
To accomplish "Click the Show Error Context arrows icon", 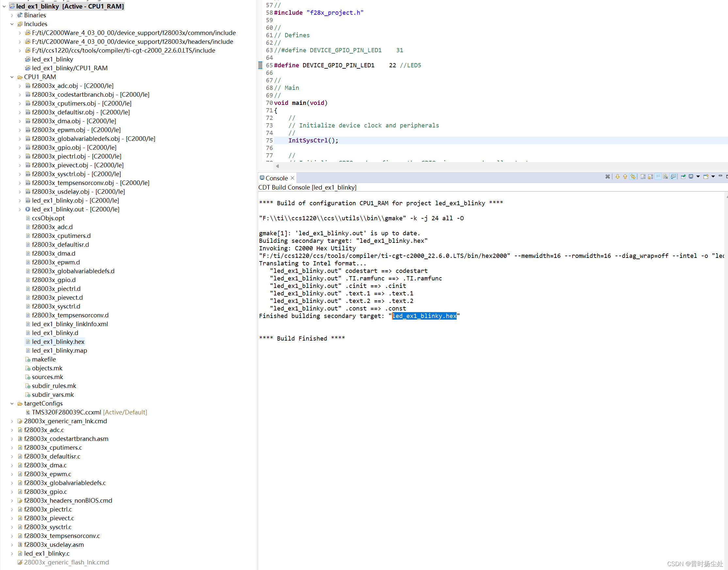I will pyautogui.click(x=633, y=177).
